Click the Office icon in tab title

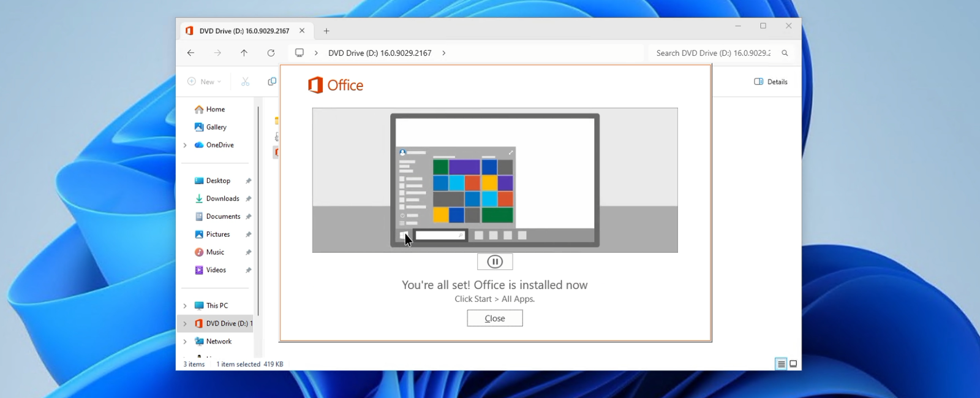pyautogui.click(x=189, y=31)
